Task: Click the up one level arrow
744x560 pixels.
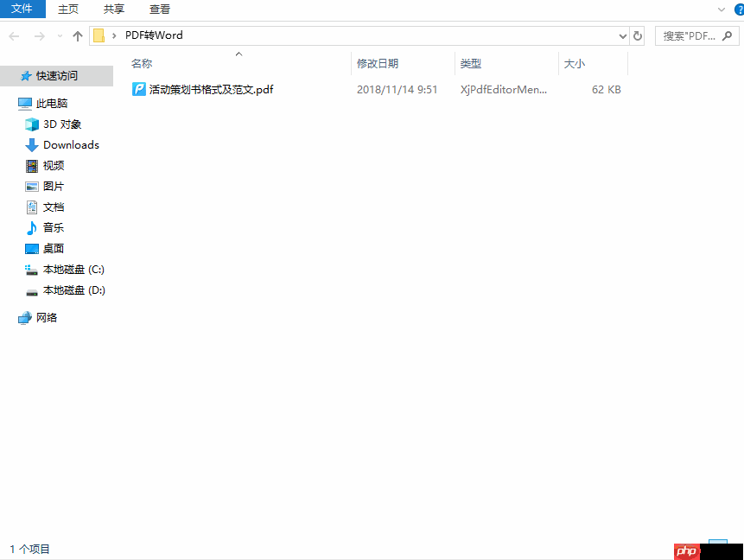Action: pyautogui.click(x=77, y=35)
